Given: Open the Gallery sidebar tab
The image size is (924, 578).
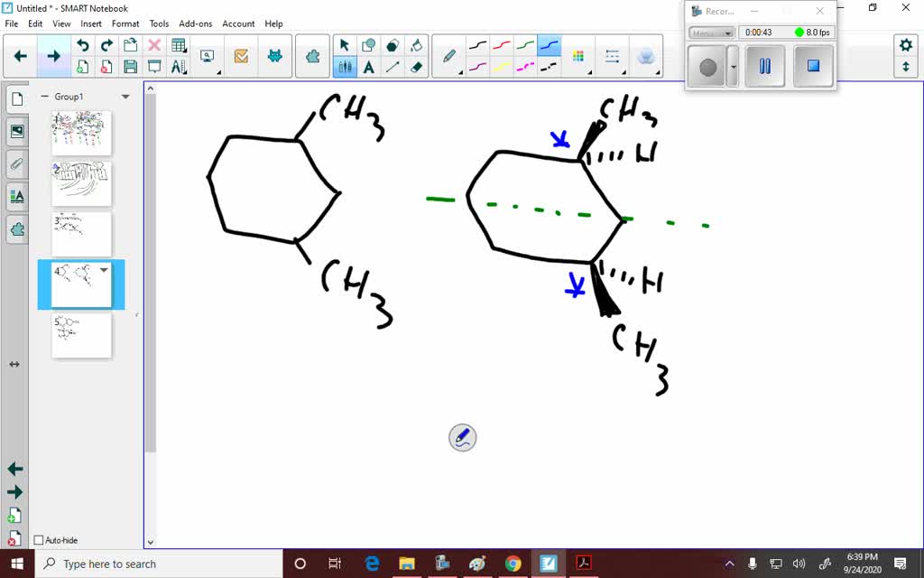Looking at the screenshot, I should [x=15, y=131].
